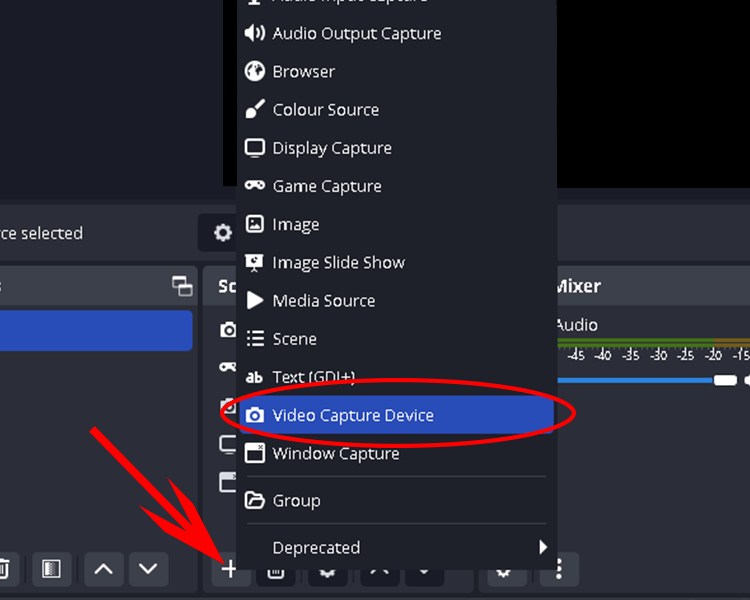750x600 pixels.
Task: Open source properties gear beside 'selected' text
Action: 222,233
